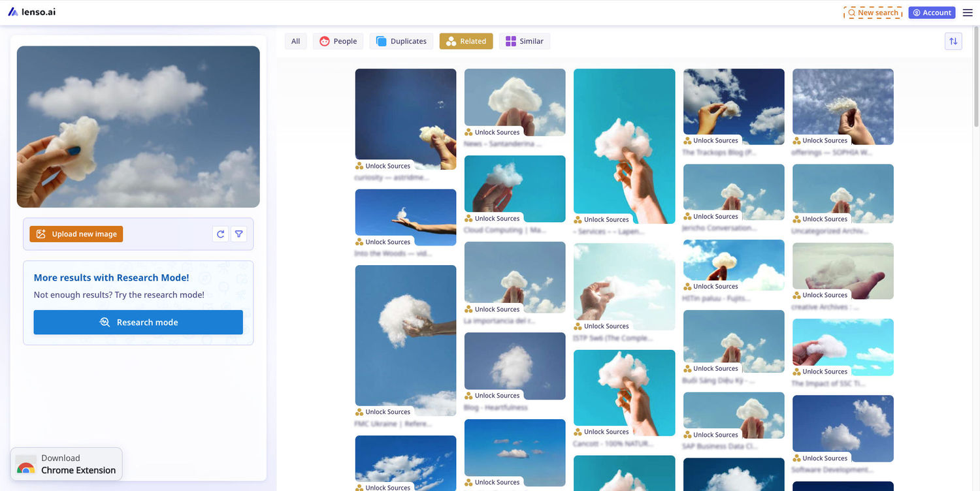980x491 pixels.
Task: Unlock Sources for 'FMC Ukraine' result
Action: [384, 412]
